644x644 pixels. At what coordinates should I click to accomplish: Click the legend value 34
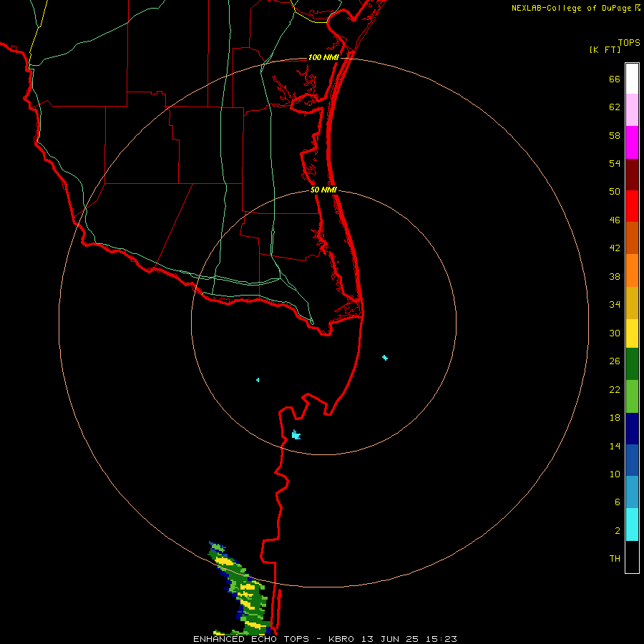[615, 305]
